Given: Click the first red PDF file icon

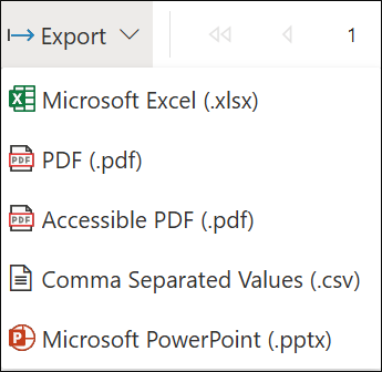Looking at the screenshot, I should tap(21, 159).
